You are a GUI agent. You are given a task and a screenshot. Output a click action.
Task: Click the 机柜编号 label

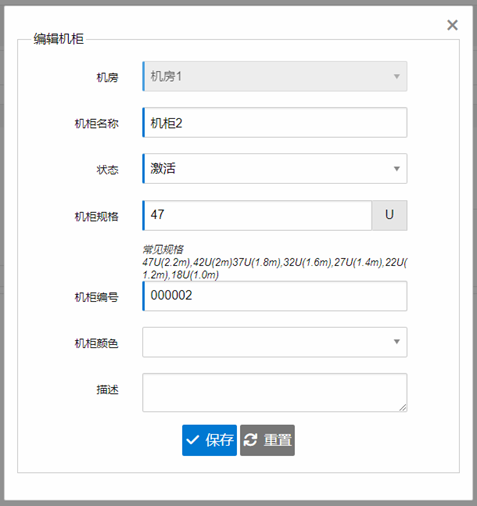[x=96, y=297]
